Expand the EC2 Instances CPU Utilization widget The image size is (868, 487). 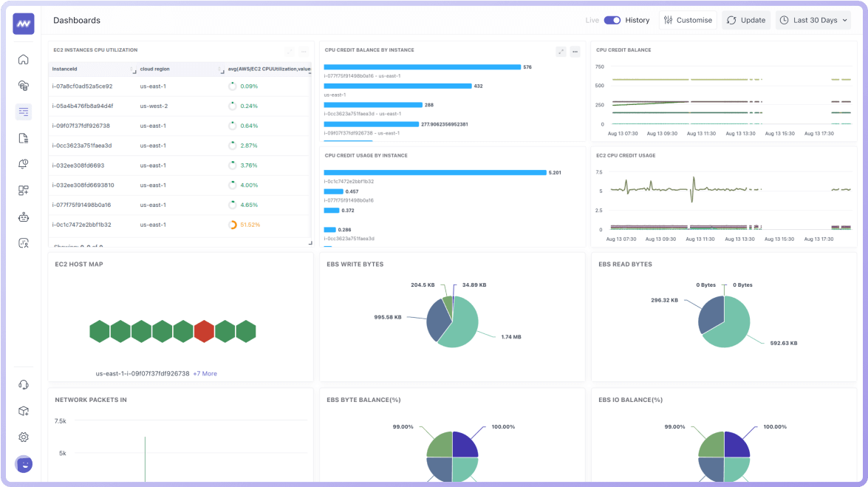(290, 52)
